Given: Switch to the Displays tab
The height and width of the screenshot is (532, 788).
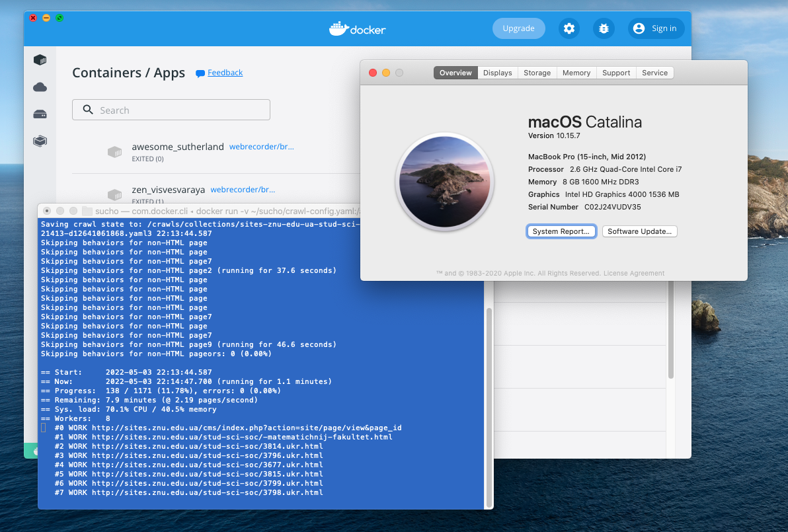Looking at the screenshot, I should (x=498, y=73).
